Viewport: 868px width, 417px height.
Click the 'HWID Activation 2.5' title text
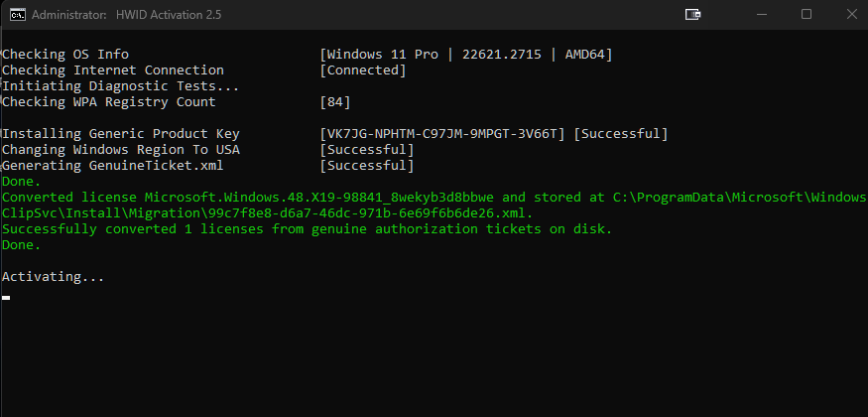169,15
